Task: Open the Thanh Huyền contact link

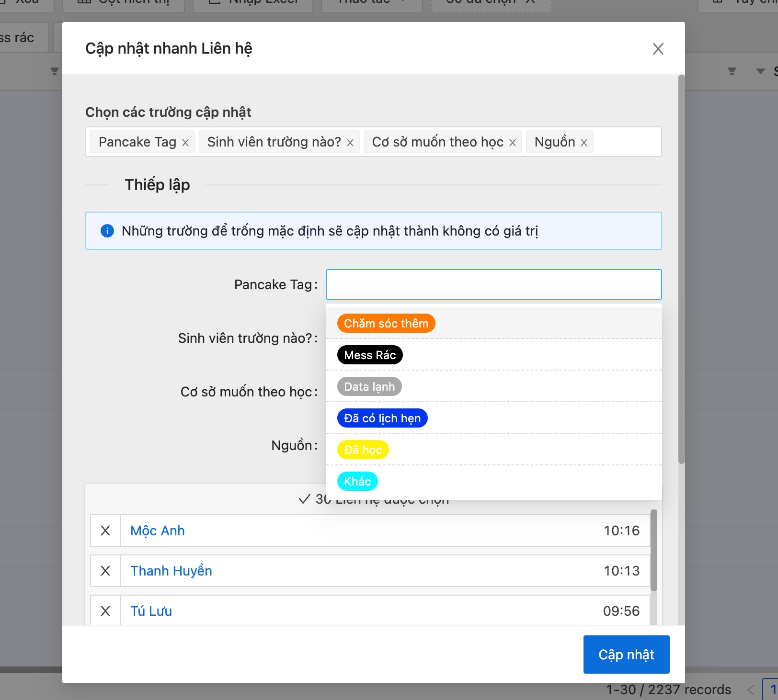Action: (x=171, y=571)
